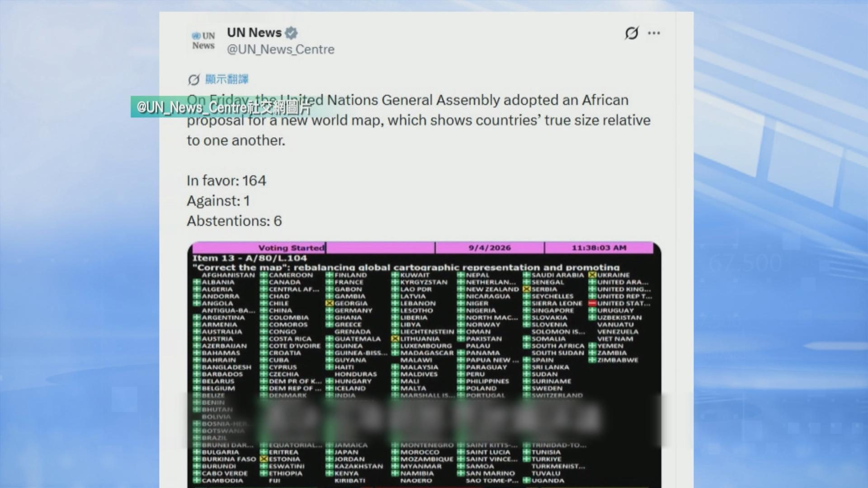
Task: Click MADAGASCAR on the voting board
Action: (x=427, y=353)
